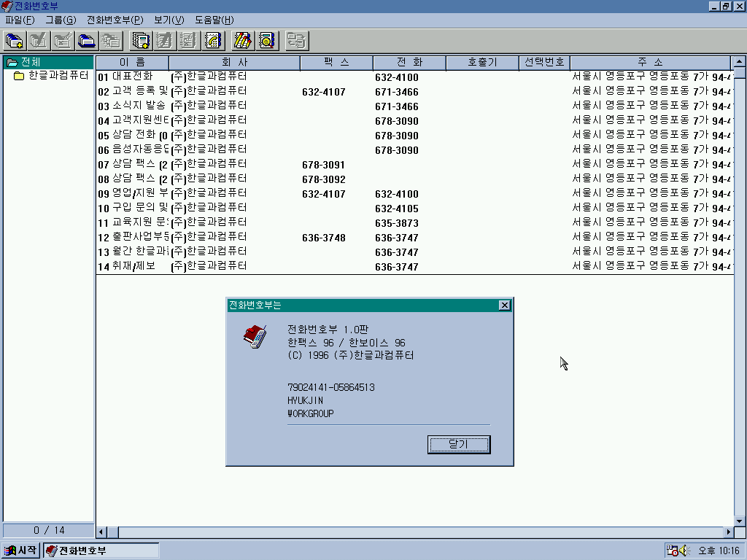Open the 시작 start button
Viewport: 747px width, 560px height.
(x=20, y=551)
